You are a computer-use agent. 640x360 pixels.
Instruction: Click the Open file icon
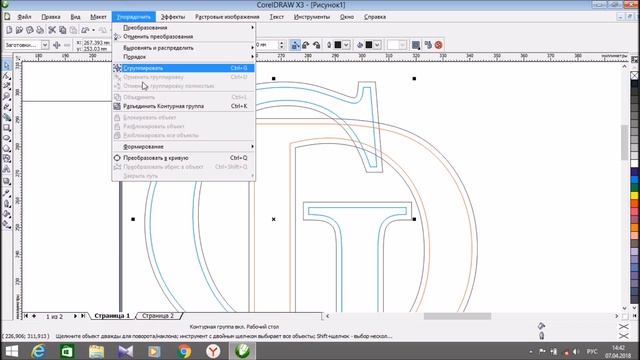(x=19, y=30)
